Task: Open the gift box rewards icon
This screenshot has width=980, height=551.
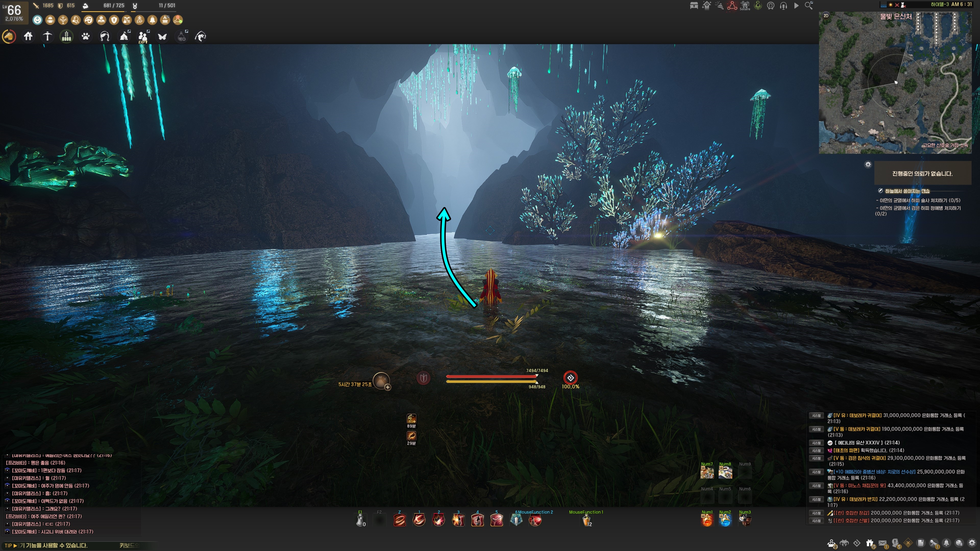Action: 870,543
